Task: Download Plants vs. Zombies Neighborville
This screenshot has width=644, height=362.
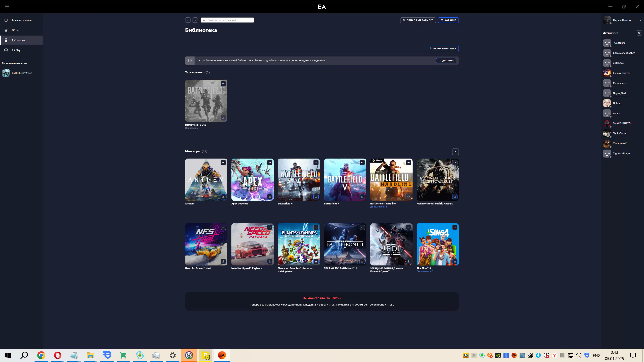Action: pyautogui.click(x=316, y=261)
